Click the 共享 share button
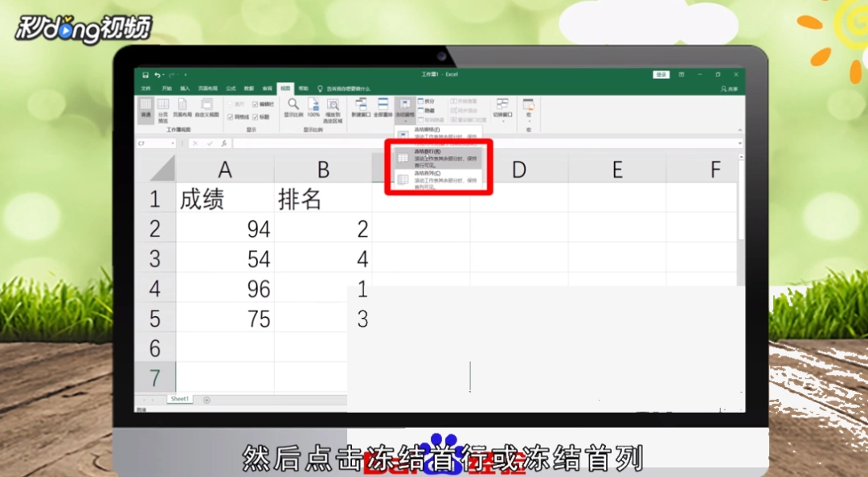 [730, 88]
